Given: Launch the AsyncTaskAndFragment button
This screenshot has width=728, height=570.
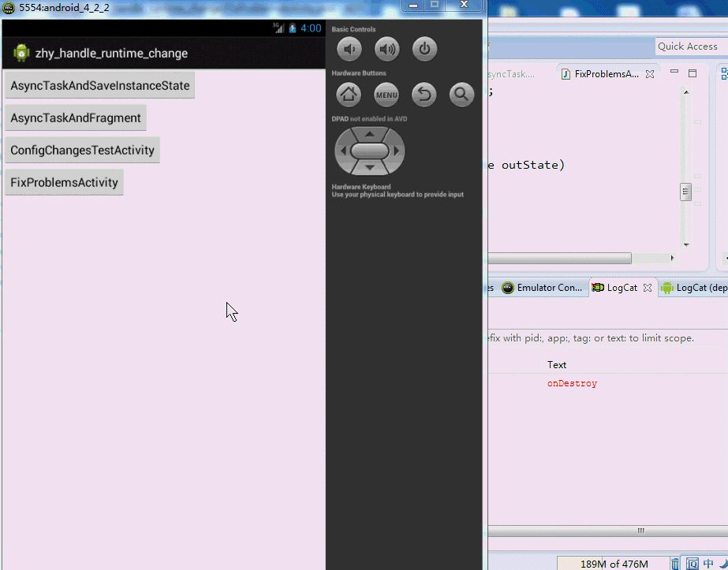Looking at the screenshot, I should tap(76, 118).
